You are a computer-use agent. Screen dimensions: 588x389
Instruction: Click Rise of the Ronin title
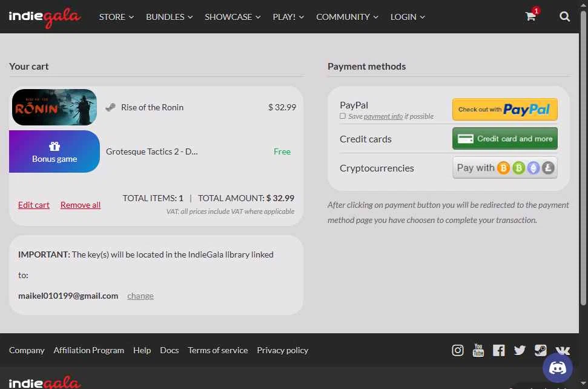(152, 107)
